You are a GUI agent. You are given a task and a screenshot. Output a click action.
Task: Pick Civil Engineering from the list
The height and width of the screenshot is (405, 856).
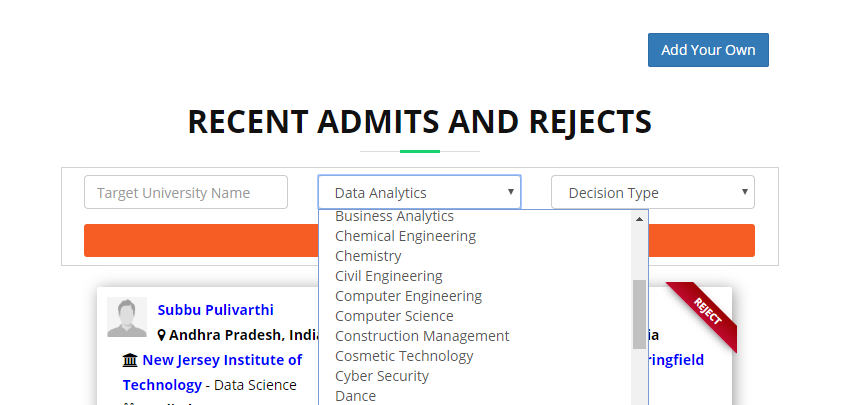coord(388,276)
